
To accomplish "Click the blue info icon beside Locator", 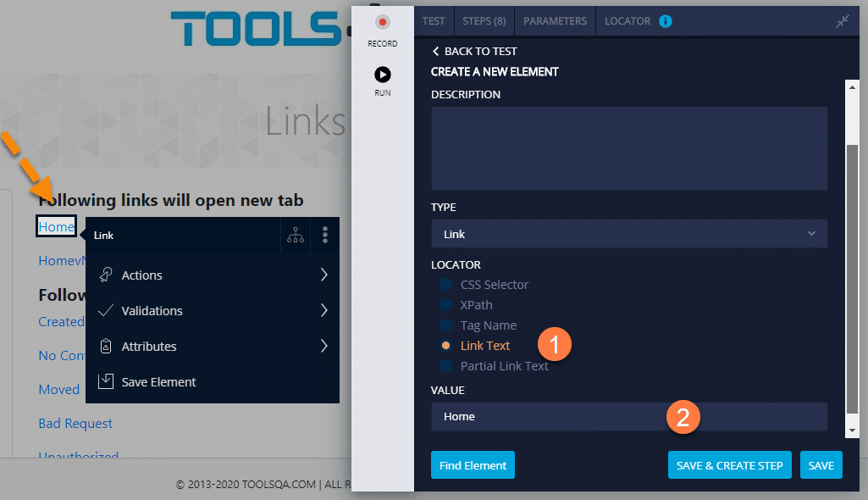I will point(666,21).
